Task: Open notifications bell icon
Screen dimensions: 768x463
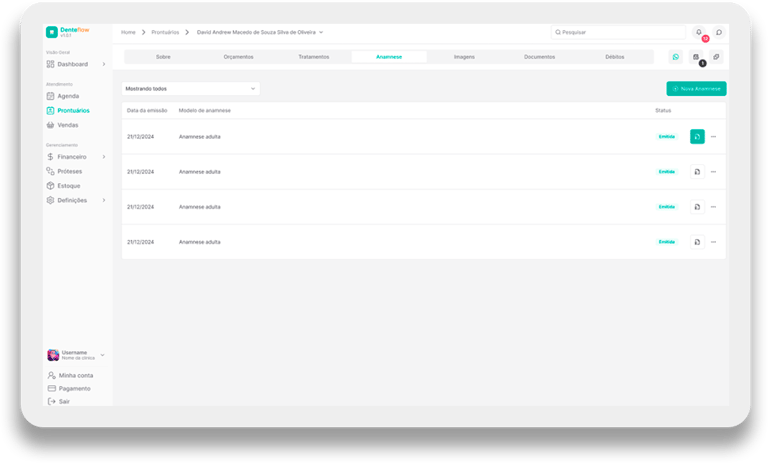Action: (699, 32)
